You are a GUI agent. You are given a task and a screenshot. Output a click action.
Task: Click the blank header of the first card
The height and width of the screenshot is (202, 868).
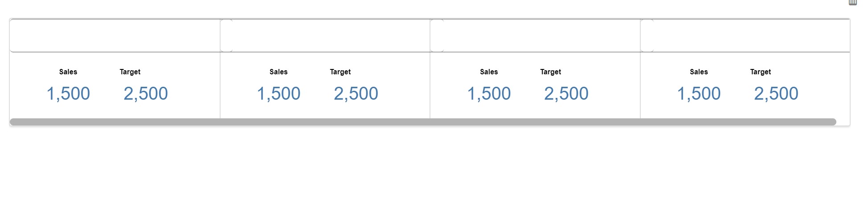tap(115, 36)
